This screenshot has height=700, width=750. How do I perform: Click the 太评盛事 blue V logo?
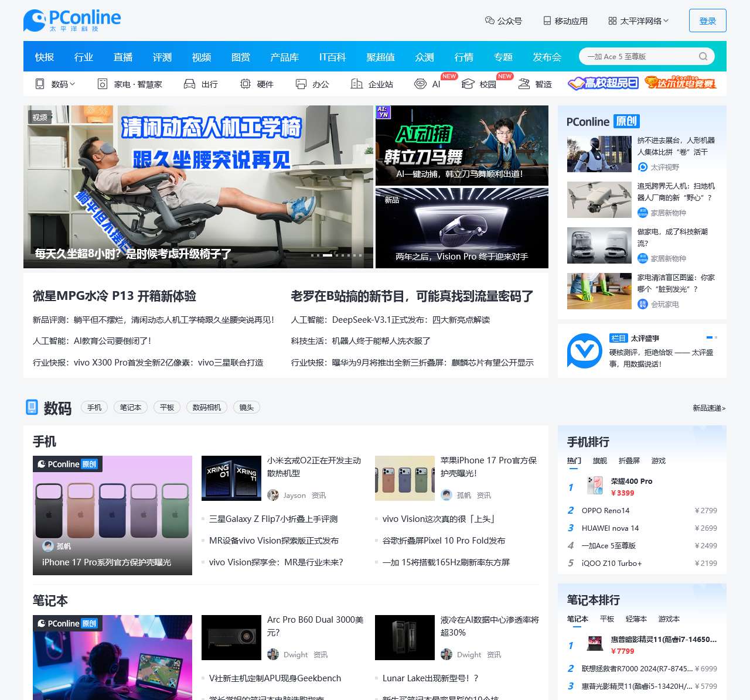click(584, 351)
